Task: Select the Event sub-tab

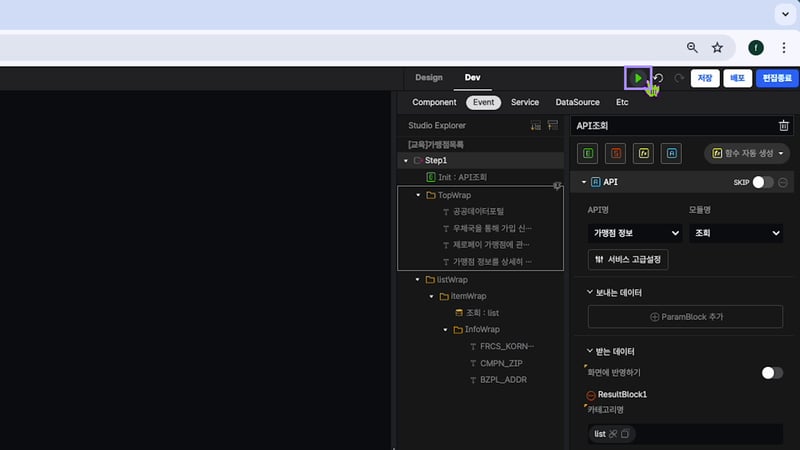Action: (x=483, y=102)
